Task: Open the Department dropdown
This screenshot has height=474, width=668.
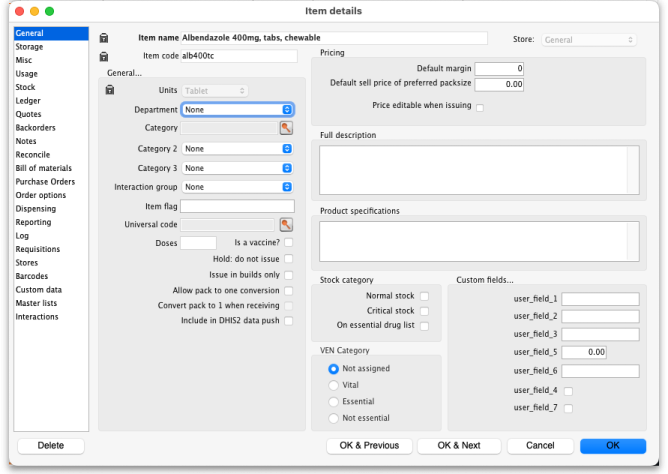Action: pyautogui.click(x=238, y=109)
